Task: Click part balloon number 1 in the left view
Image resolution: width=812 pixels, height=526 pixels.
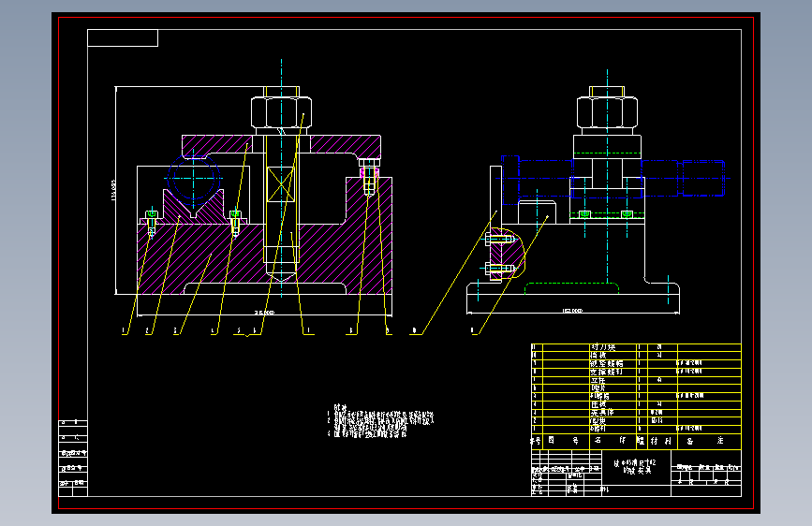Action: click(124, 329)
